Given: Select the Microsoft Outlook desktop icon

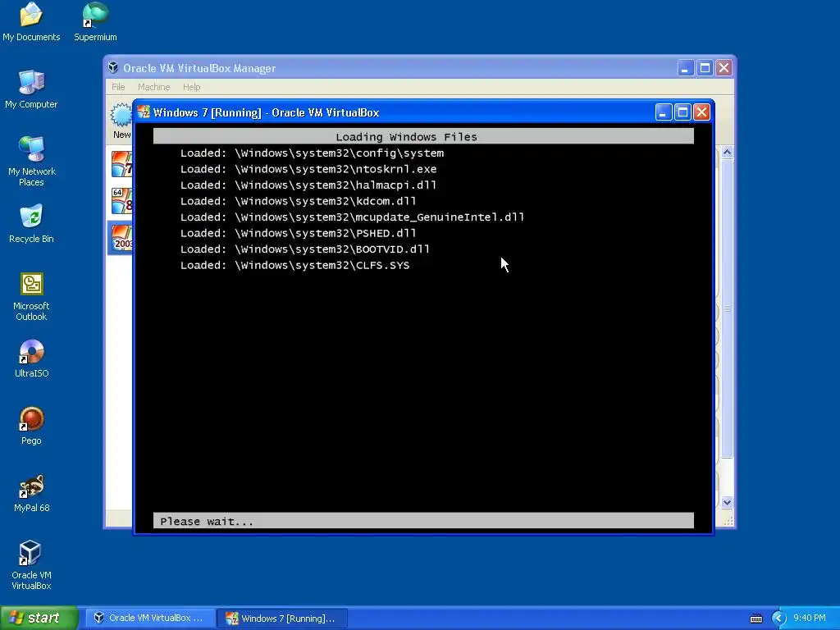Looking at the screenshot, I should [x=31, y=295].
